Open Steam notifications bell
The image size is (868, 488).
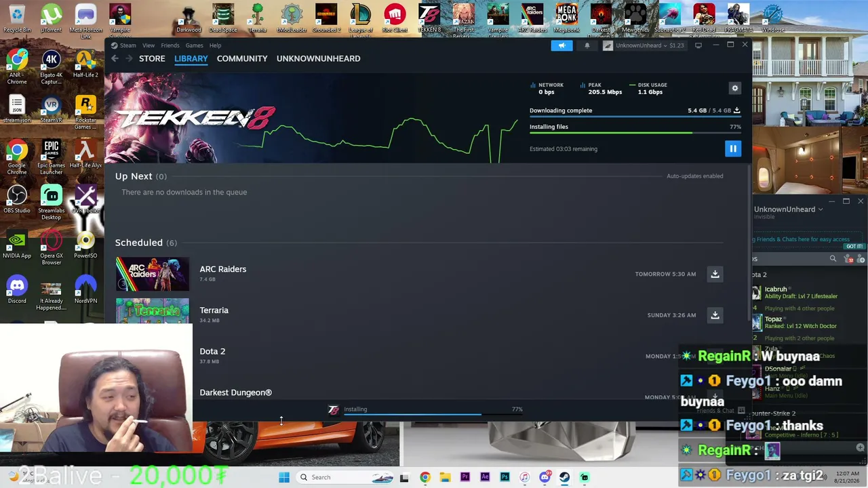click(587, 45)
